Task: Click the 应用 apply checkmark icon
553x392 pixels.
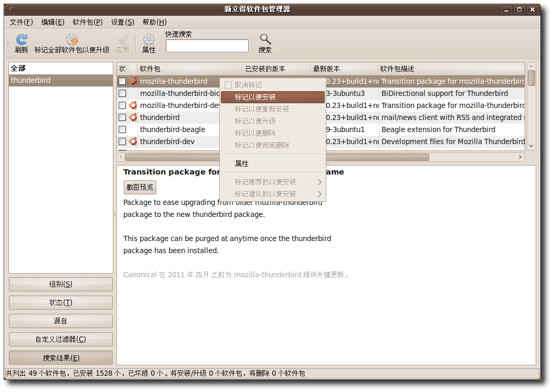Action: click(x=123, y=39)
